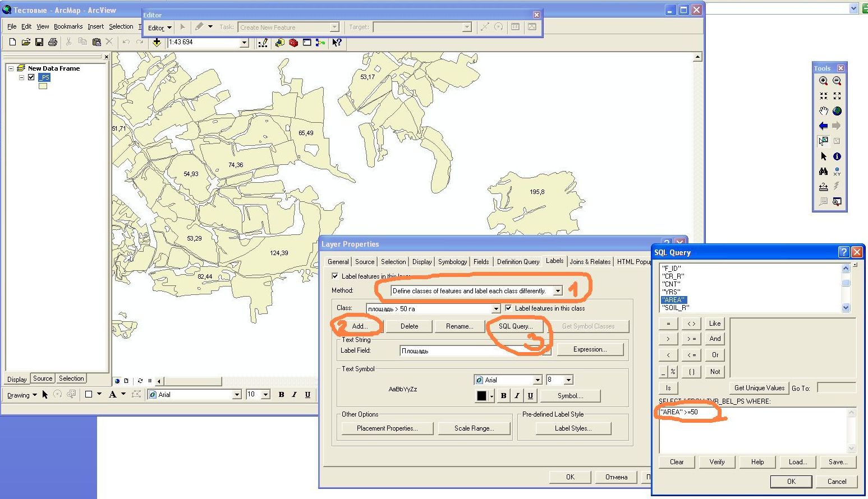Open the red ArcToolbox icon

[x=293, y=42]
